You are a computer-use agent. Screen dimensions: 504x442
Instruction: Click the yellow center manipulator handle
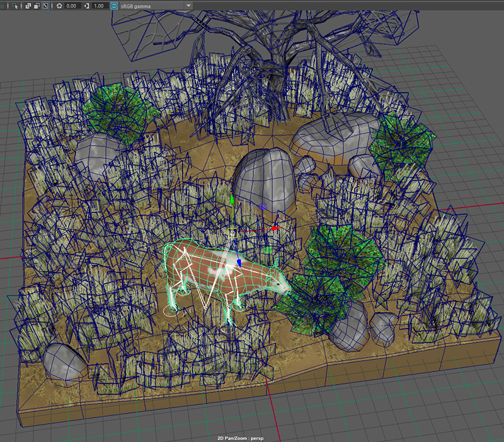[232, 233]
